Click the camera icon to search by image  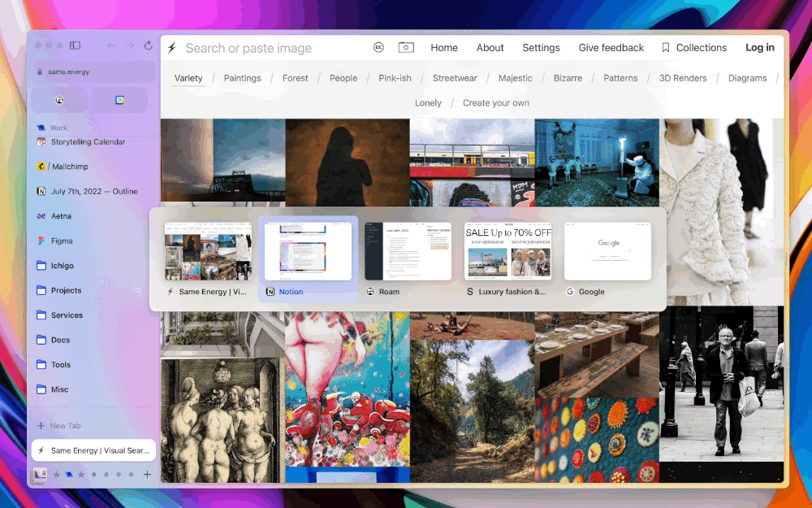click(405, 48)
